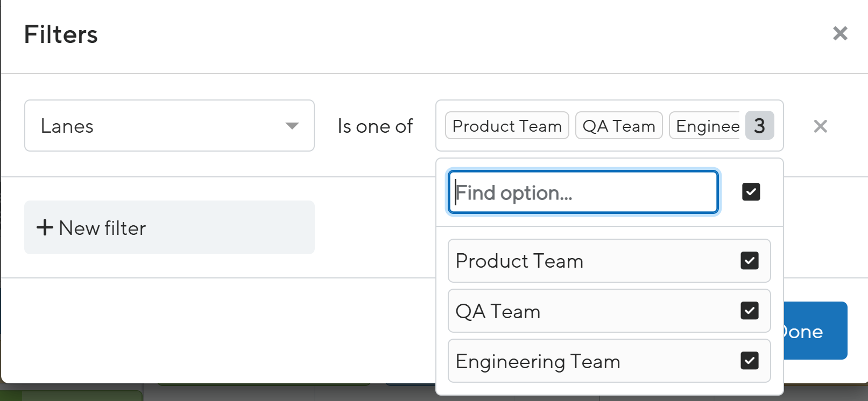Click inside the Find option search field

583,192
